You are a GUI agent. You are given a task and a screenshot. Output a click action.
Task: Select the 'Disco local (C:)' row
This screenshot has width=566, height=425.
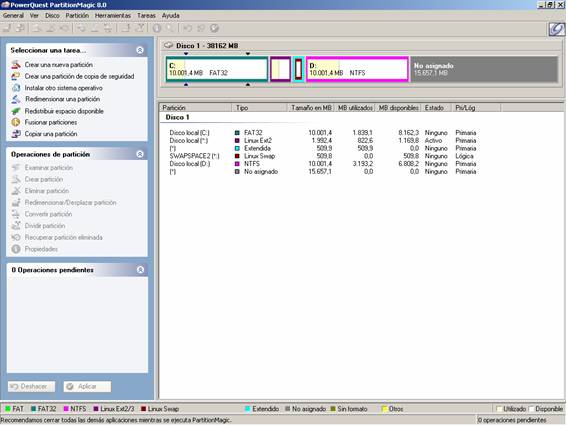pyautogui.click(x=322, y=133)
